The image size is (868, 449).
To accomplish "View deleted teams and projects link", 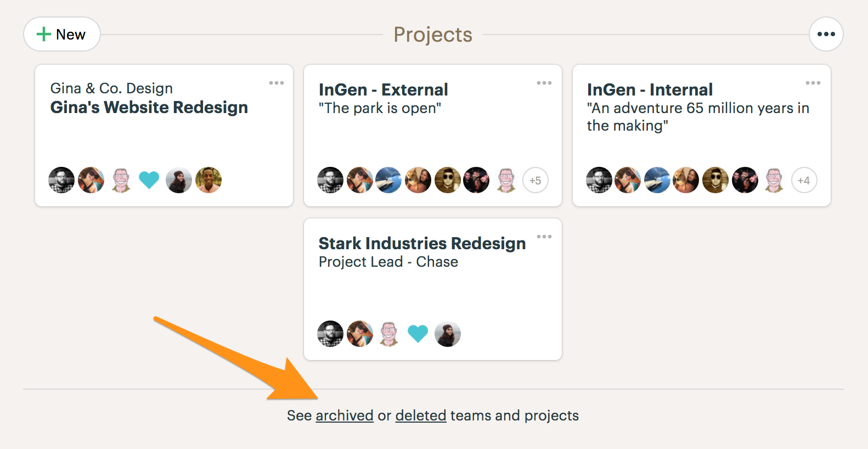I will click(x=421, y=416).
